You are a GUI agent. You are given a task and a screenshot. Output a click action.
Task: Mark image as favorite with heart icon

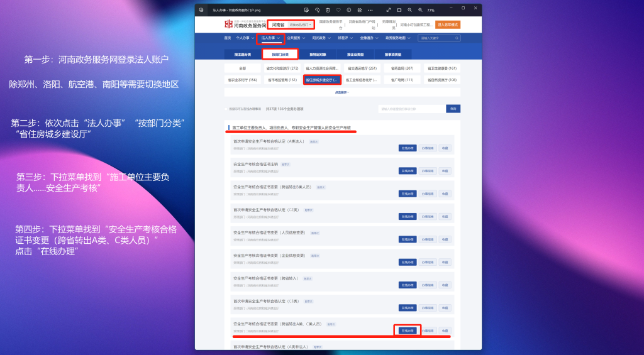(338, 10)
